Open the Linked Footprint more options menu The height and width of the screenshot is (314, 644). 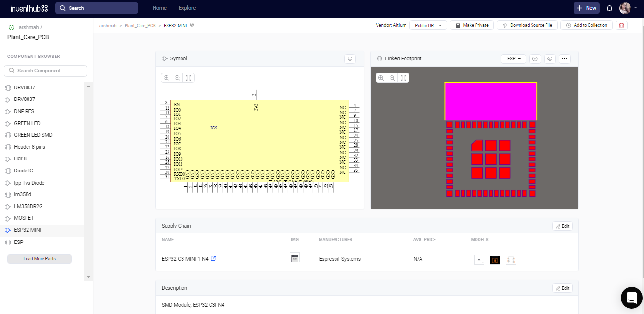(x=564, y=59)
